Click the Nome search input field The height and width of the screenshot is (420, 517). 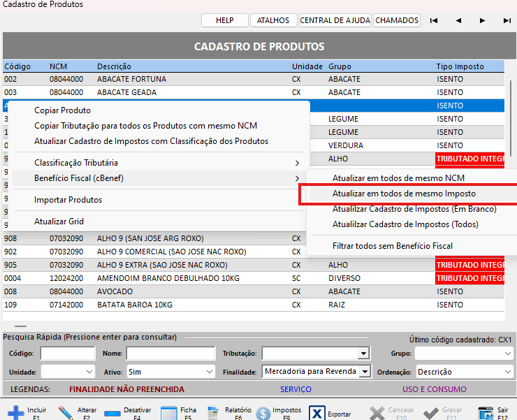tap(170, 354)
